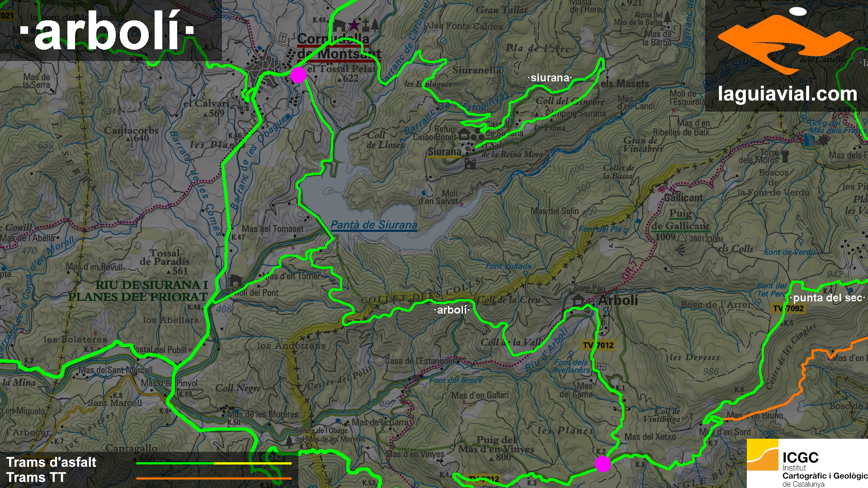Click the orange Trams TT legend line
This screenshot has width=868, height=488.
[213, 478]
